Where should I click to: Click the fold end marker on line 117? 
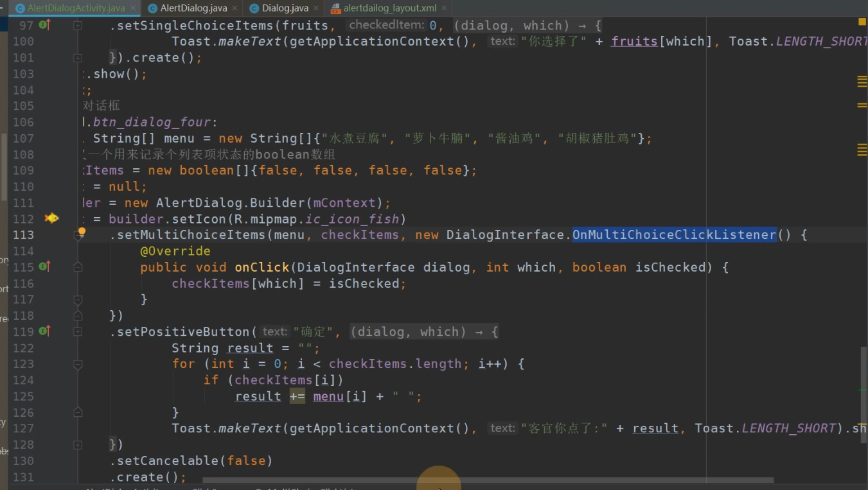click(78, 299)
